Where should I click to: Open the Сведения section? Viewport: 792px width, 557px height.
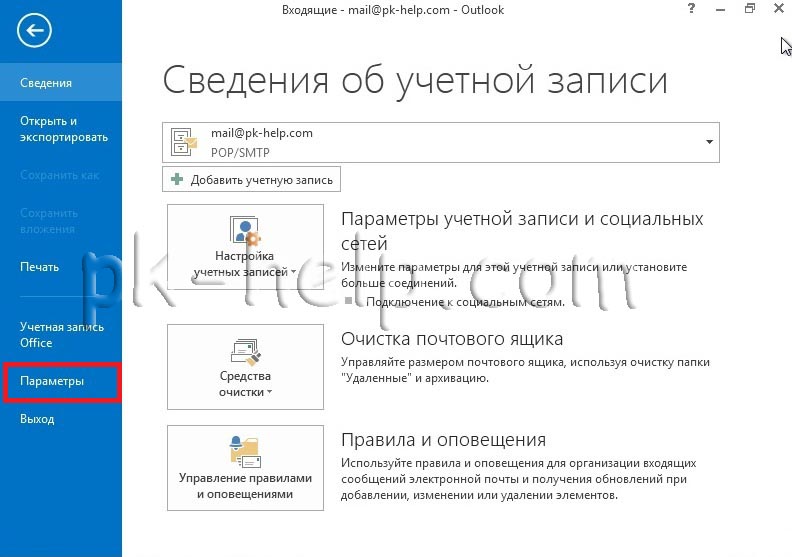[x=61, y=82]
